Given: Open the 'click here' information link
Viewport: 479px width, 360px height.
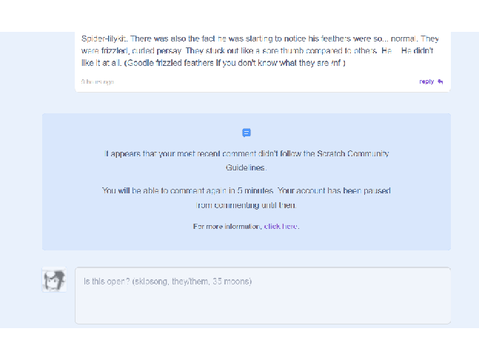Looking at the screenshot, I should coord(281,226).
